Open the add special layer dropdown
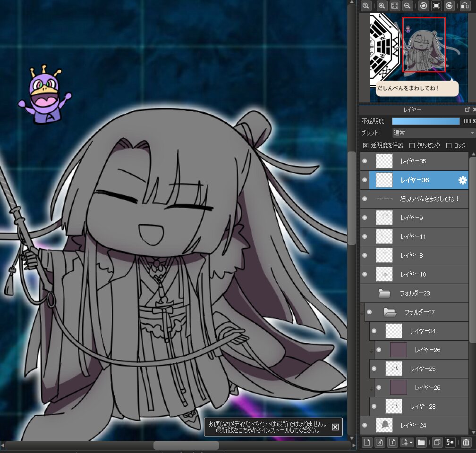 coord(407,442)
